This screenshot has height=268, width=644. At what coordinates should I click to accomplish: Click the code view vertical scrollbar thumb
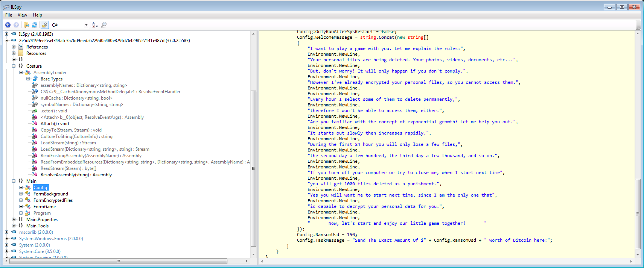tap(638, 214)
